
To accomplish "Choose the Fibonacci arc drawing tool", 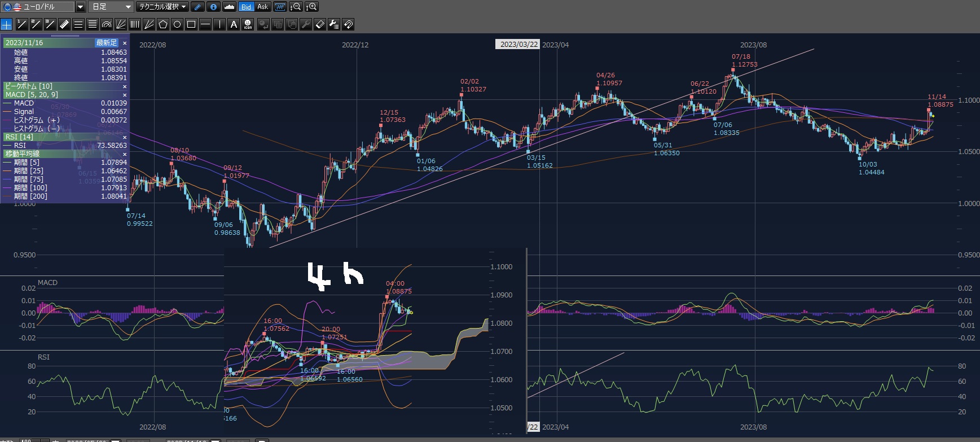I will pos(107,24).
